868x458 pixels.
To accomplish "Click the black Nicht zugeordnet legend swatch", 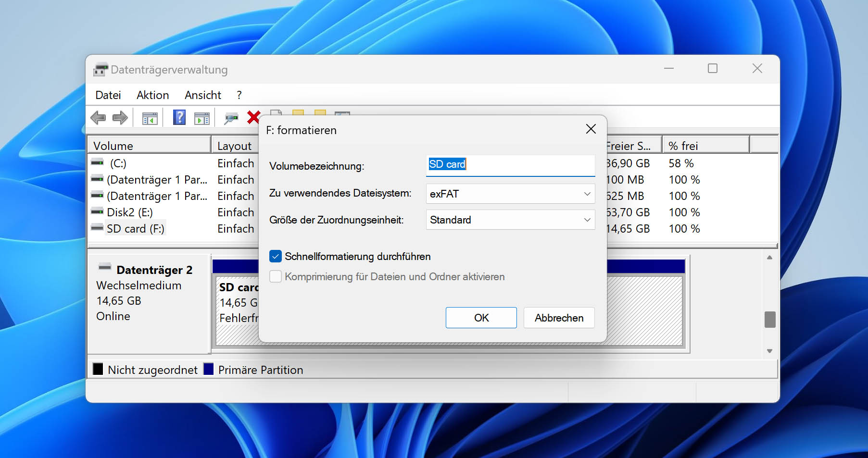I will [98, 369].
